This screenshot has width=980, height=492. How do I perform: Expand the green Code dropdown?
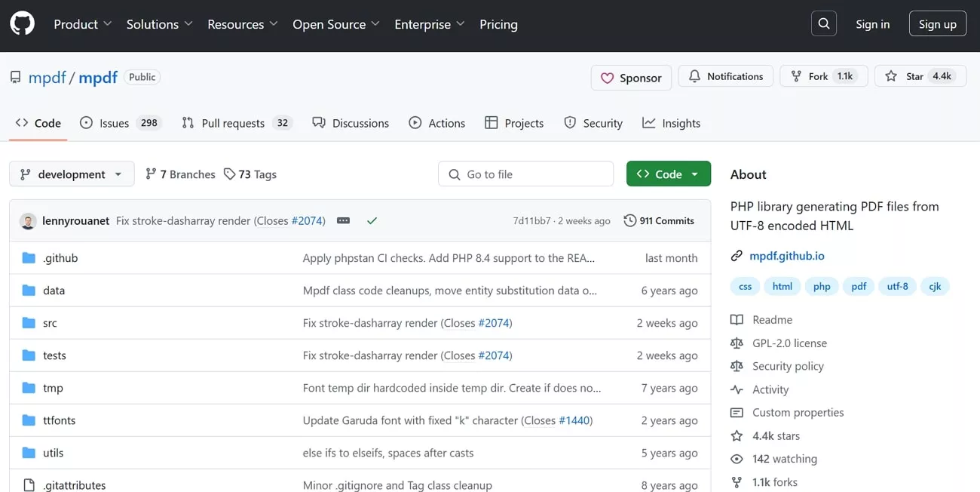click(x=668, y=174)
